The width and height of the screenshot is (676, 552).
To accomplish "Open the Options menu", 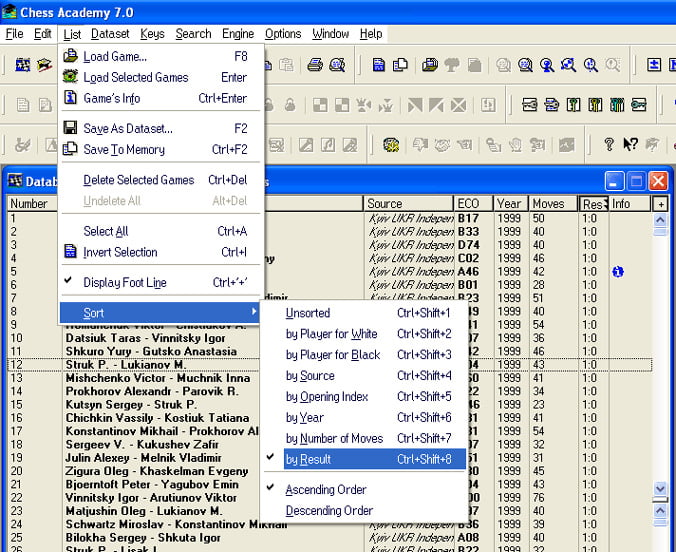I will pyautogui.click(x=283, y=34).
